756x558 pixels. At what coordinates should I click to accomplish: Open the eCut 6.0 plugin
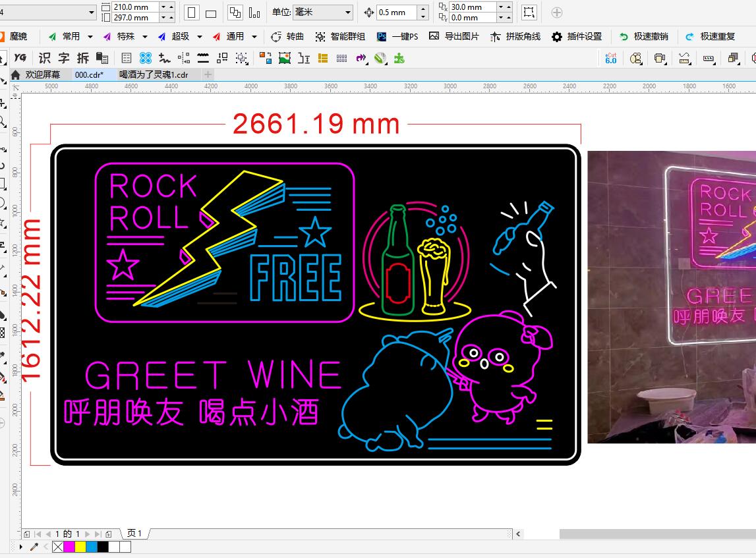pos(611,59)
